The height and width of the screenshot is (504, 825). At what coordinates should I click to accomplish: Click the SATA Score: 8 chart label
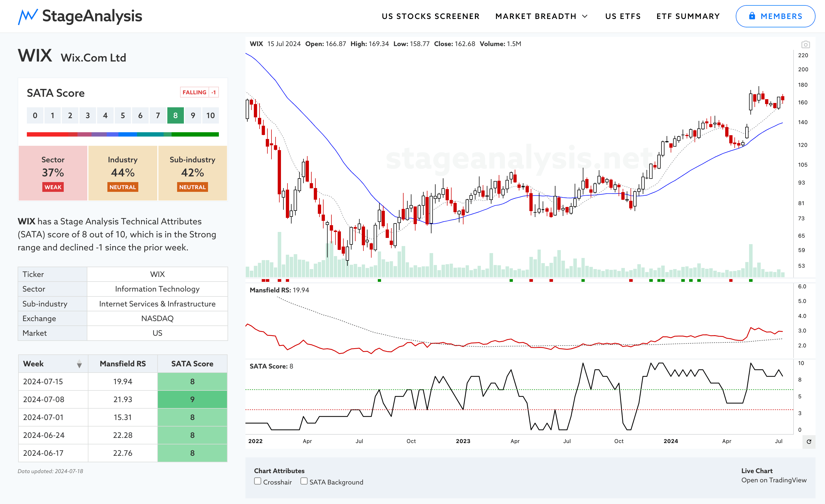(x=271, y=366)
